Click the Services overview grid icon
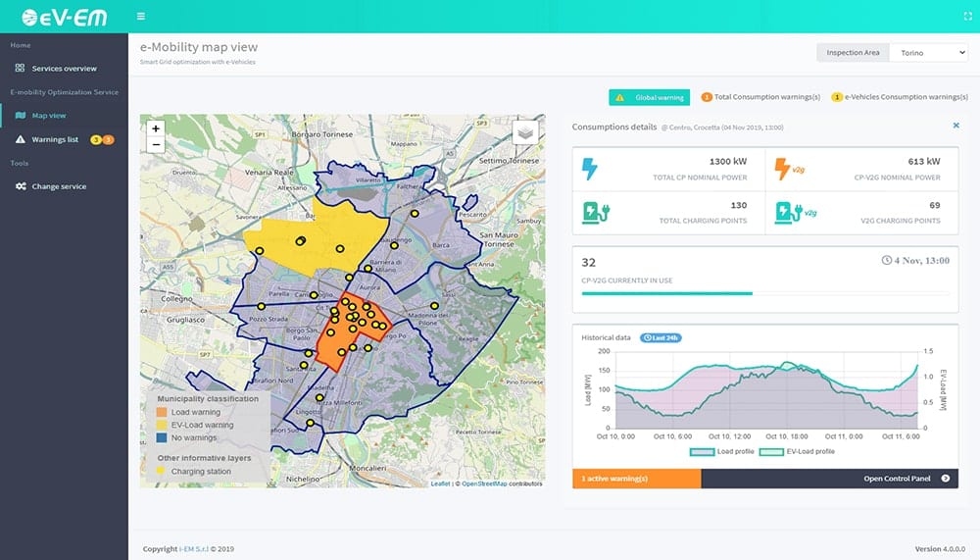Image resolution: width=980 pixels, height=560 pixels. tap(20, 68)
